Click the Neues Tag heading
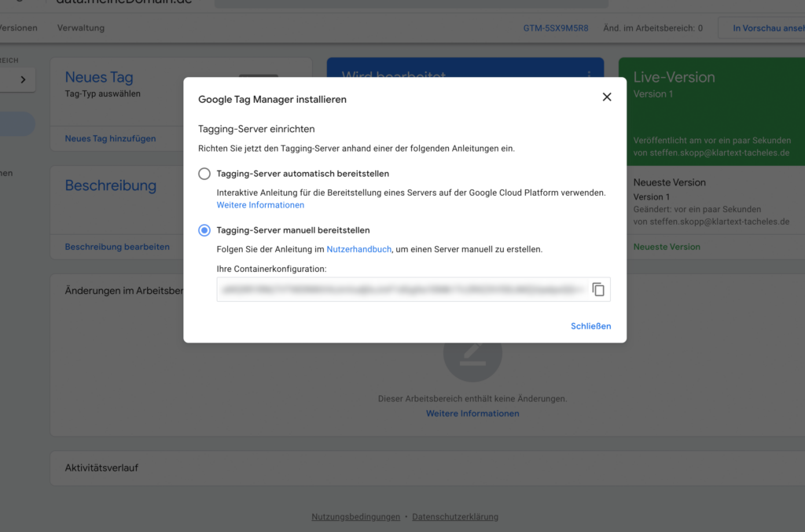805x532 pixels. [99, 77]
